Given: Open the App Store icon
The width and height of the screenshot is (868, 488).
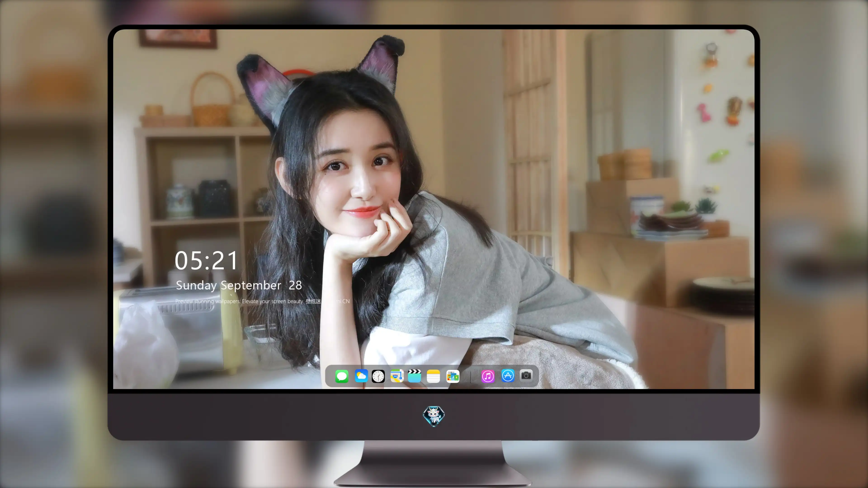Looking at the screenshot, I should point(508,375).
